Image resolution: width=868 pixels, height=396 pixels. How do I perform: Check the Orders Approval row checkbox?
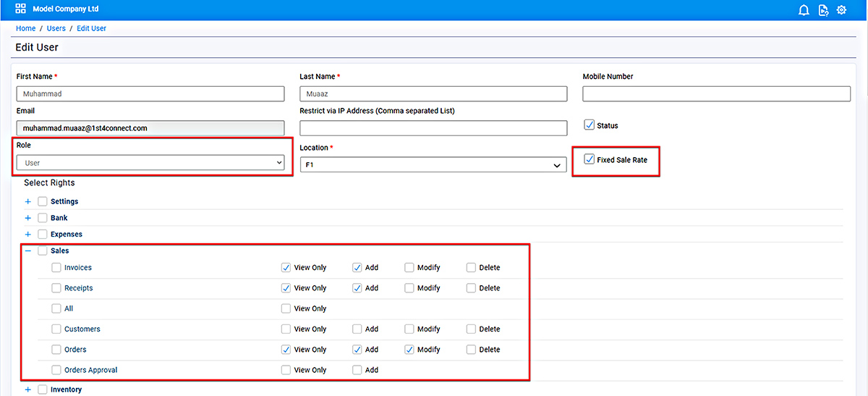click(56, 370)
